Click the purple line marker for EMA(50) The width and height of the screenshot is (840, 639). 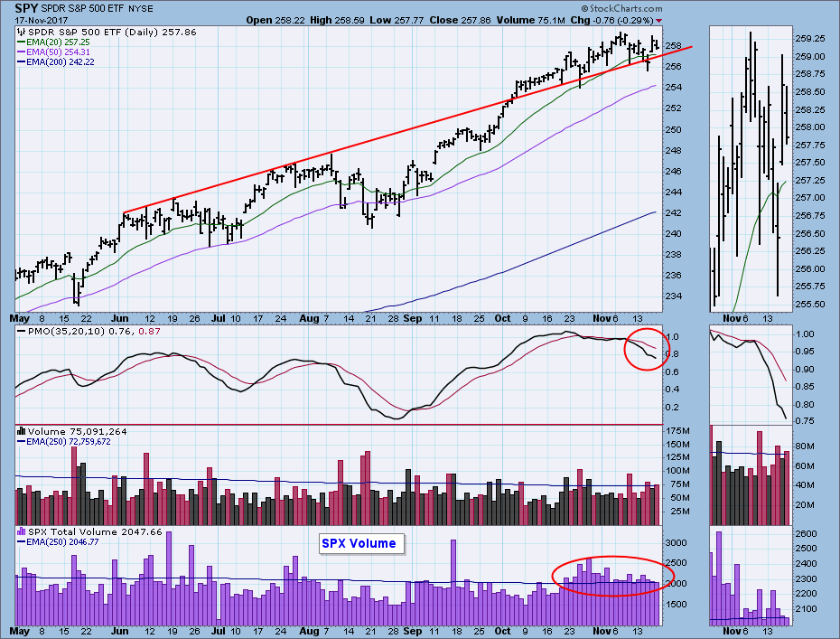point(22,52)
